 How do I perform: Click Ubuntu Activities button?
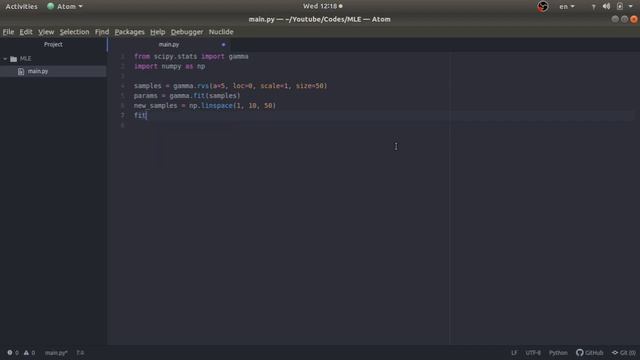pyautogui.click(x=21, y=7)
